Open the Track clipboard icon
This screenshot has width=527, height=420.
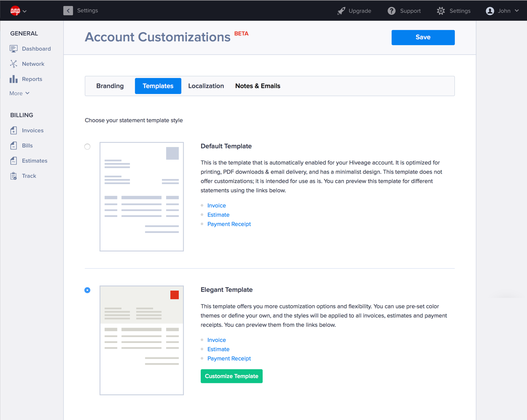click(13, 176)
